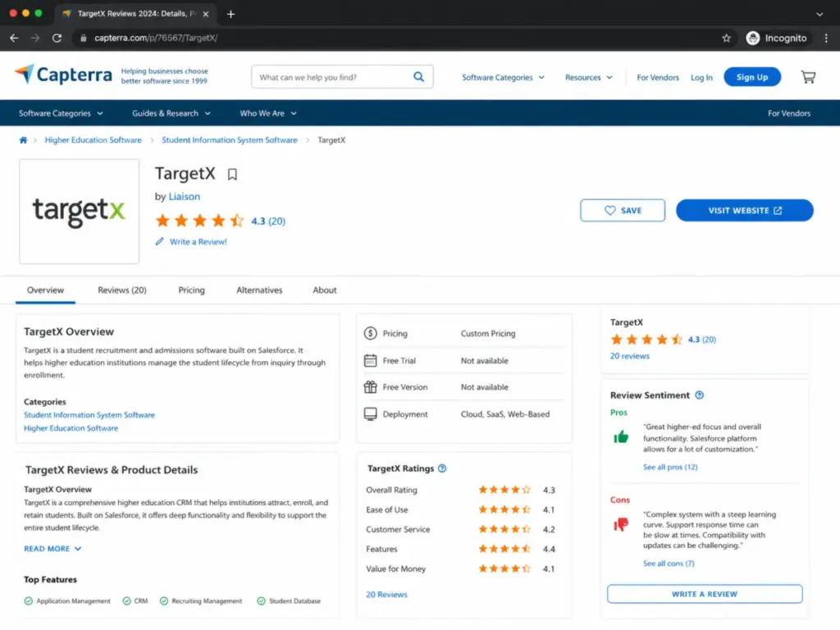
Task: Open Student Information System Software breadcrumb
Action: click(230, 139)
